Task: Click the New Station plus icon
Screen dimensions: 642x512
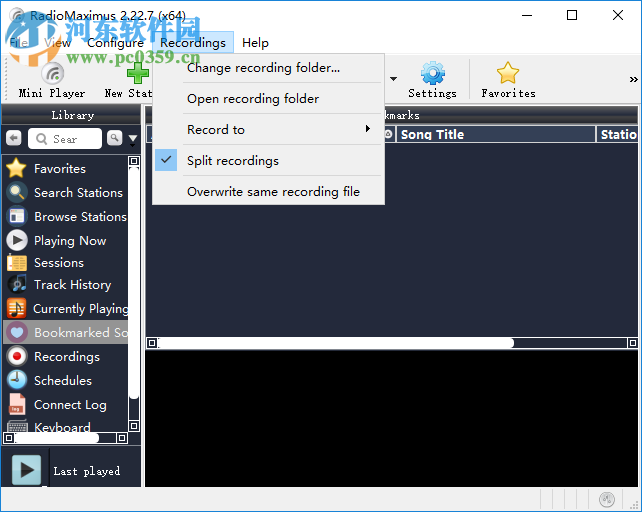Action: (x=138, y=73)
